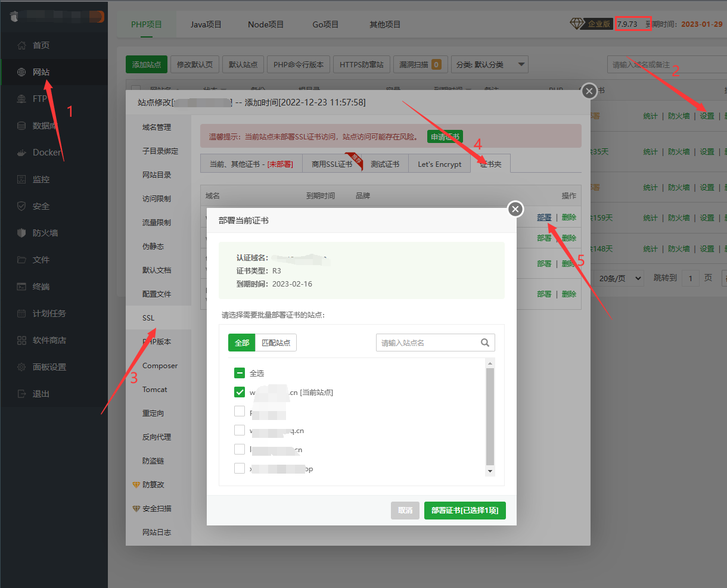Open the 监控 monitor item in the sidebar
This screenshot has height=588, width=727.
coord(54,179)
